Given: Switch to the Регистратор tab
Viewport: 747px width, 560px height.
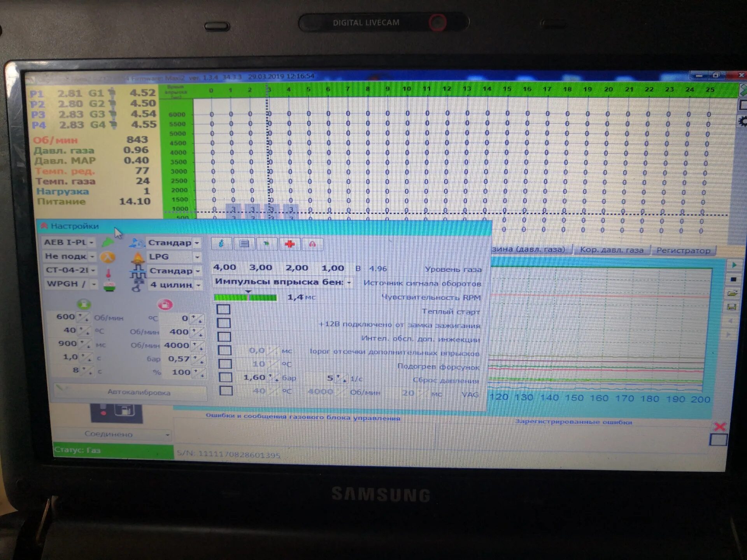Looking at the screenshot, I should pos(683,250).
